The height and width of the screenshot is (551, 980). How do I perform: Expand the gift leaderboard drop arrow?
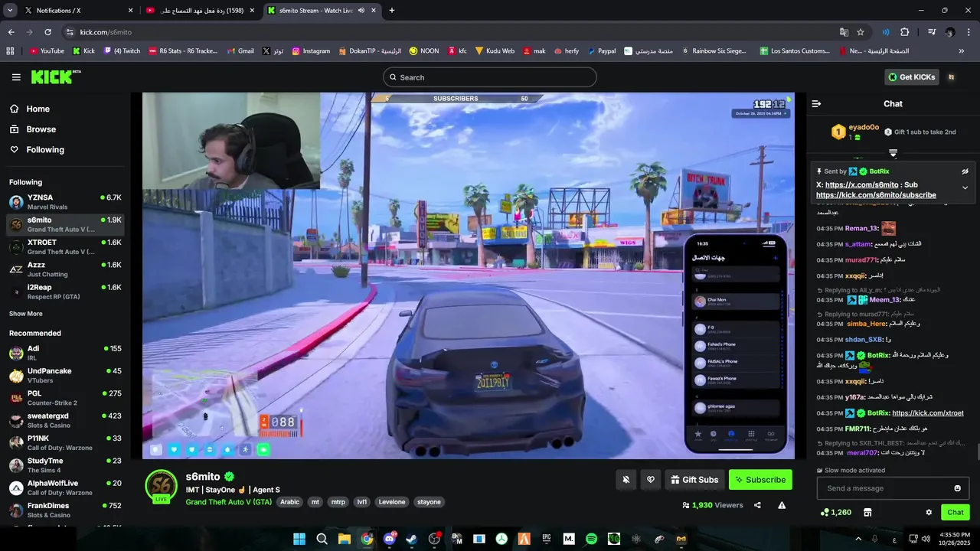[x=893, y=153]
